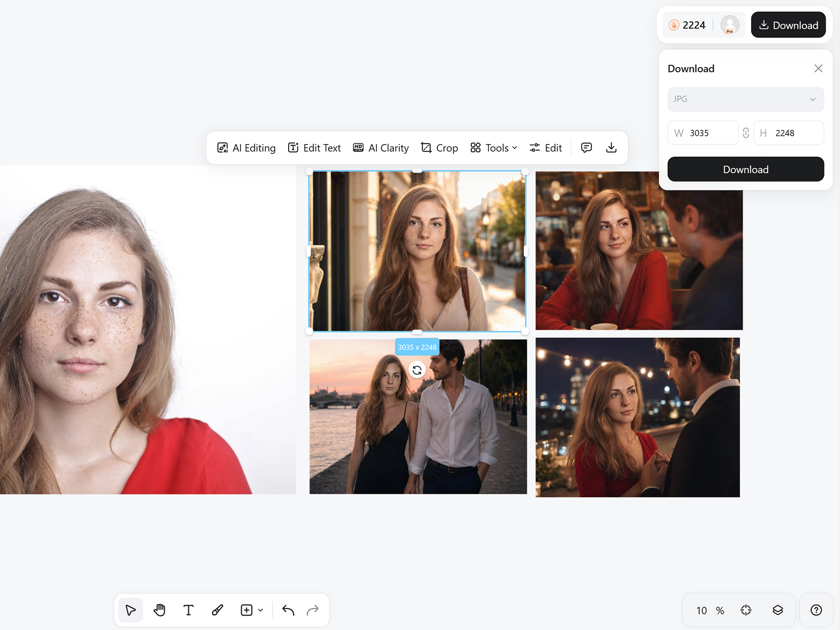The image size is (840, 630).
Task: Expand the add element dropdown arrow
Action: (x=260, y=610)
